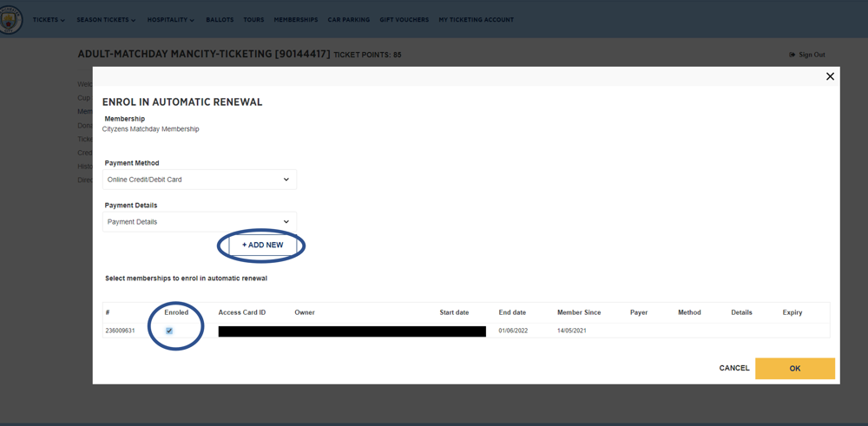This screenshot has height=426, width=868.
Task: Click membership number 236009631
Action: coord(120,331)
